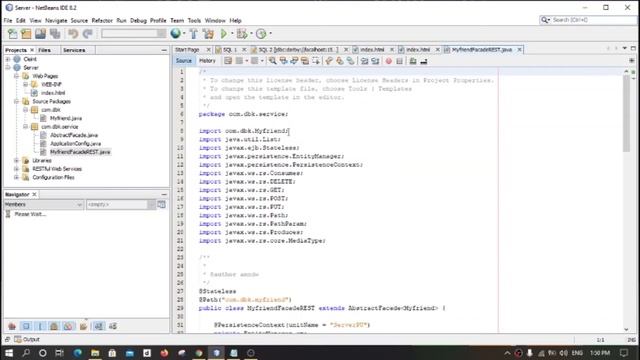640x360 pixels.
Task: Open the Members dropdown in Navigator
Action: 44,204
